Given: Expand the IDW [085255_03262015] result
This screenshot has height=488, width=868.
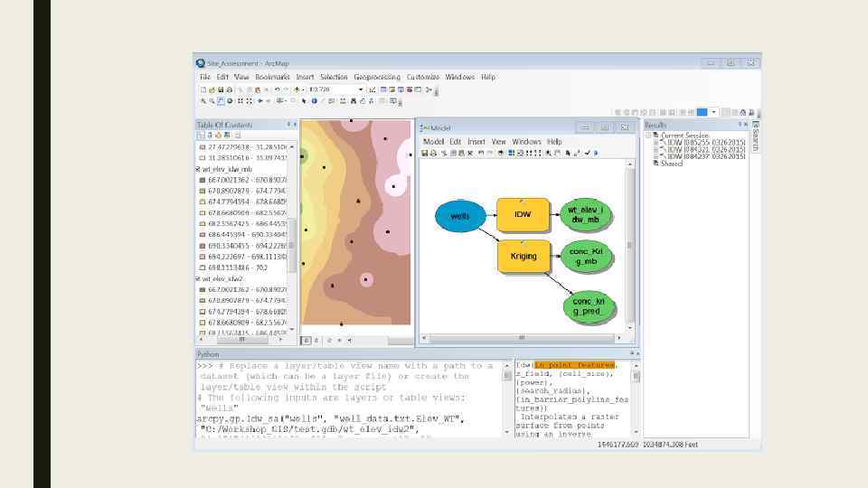Looking at the screenshot, I should click(x=656, y=142).
